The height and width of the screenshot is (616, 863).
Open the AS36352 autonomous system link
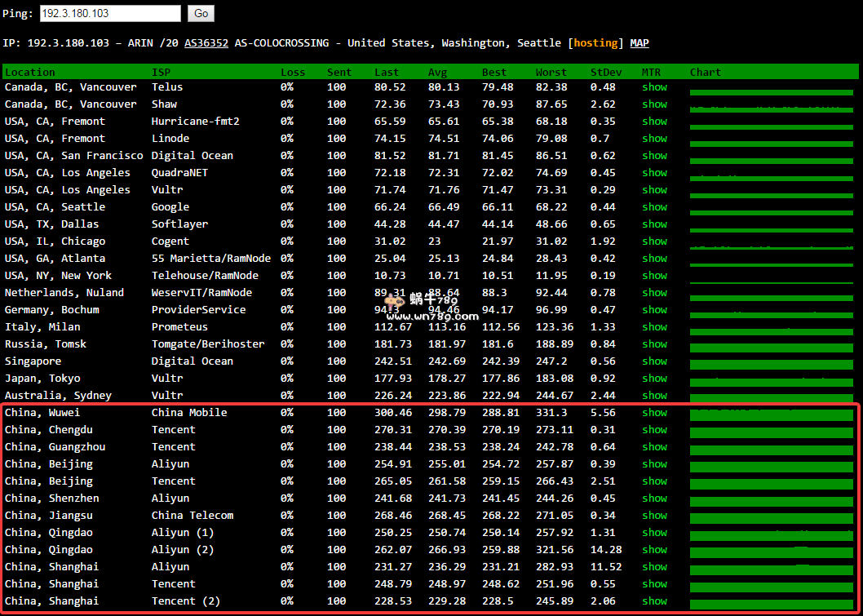(x=206, y=42)
